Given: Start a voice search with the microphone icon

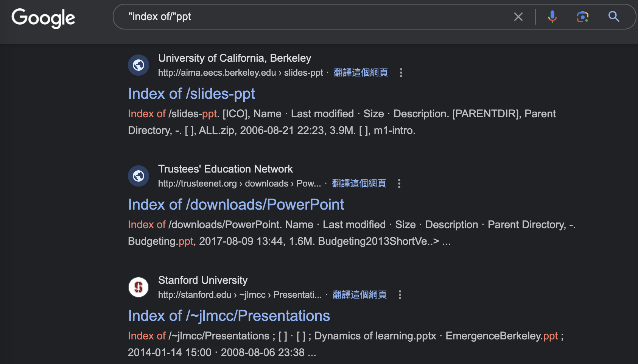Looking at the screenshot, I should [x=552, y=17].
